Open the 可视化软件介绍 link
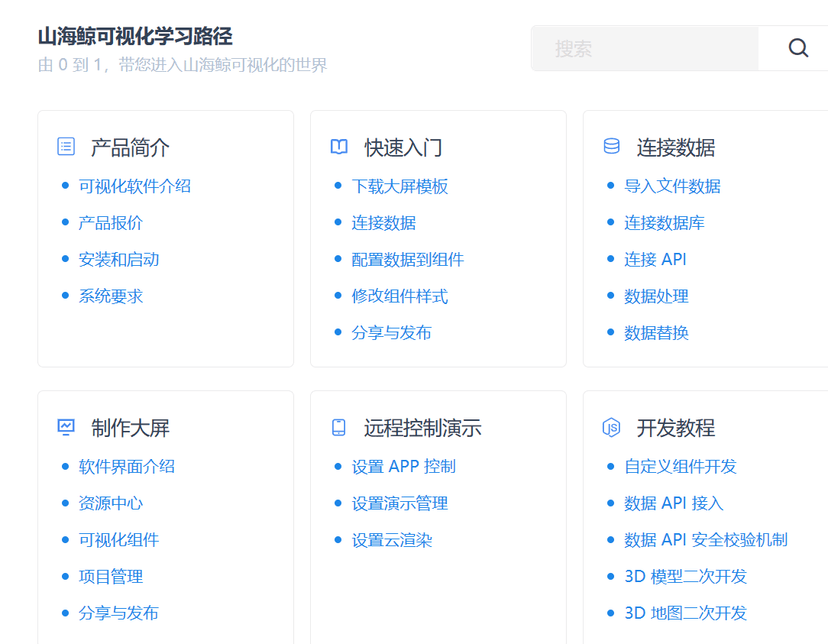Screen dimensions: 828x644 click(135, 186)
